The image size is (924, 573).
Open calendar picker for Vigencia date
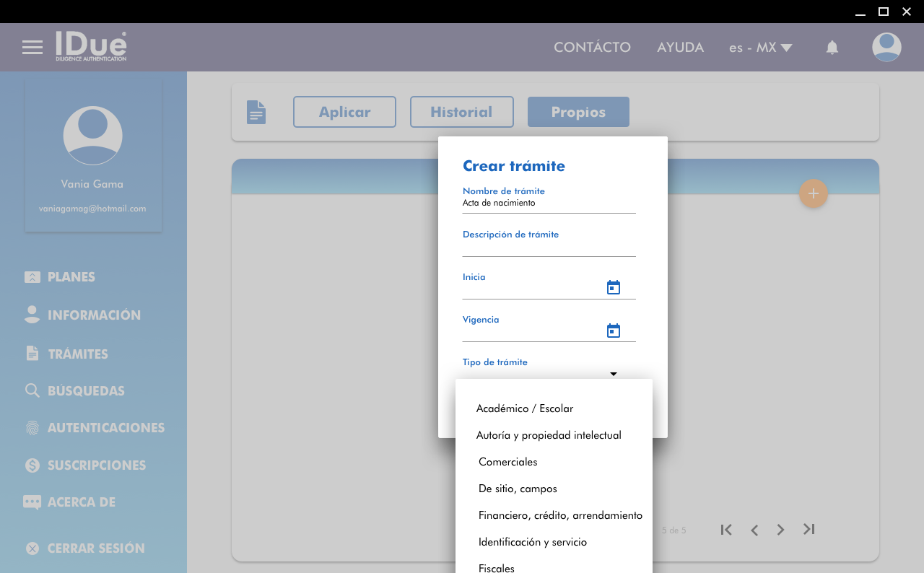(614, 331)
